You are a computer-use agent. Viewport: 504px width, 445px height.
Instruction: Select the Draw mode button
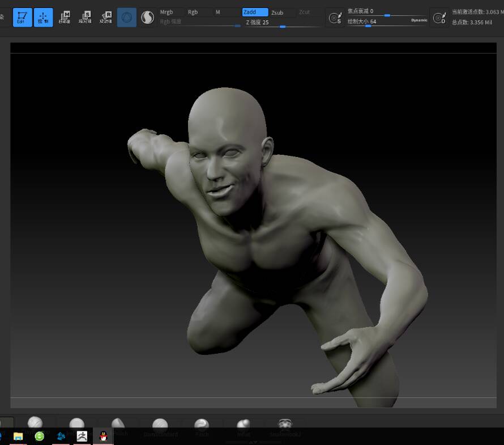43,17
